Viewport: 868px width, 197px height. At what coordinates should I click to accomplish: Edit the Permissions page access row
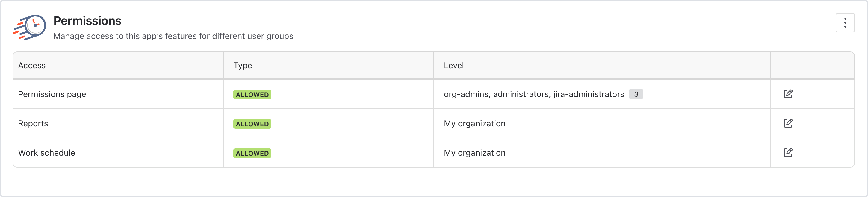pos(788,94)
